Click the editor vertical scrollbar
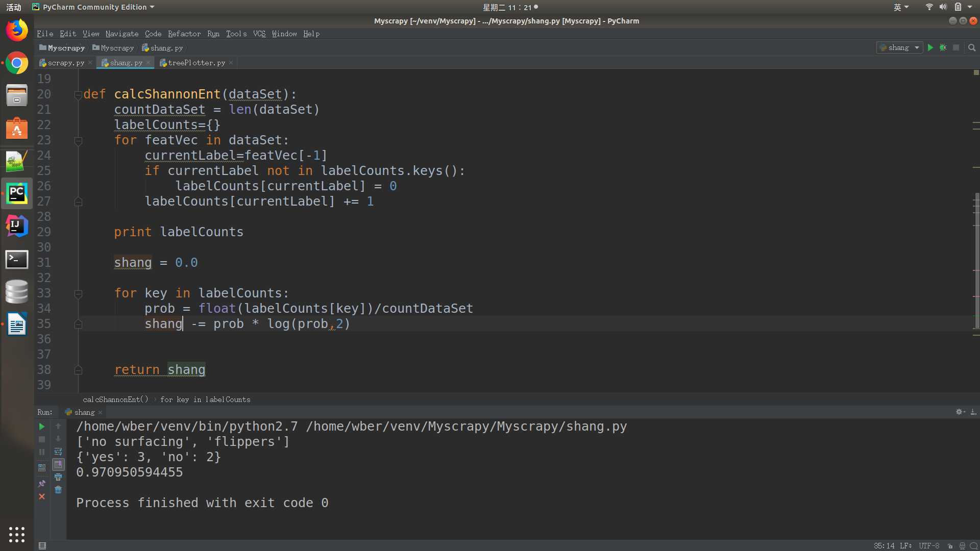980x551 pixels. click(977, 260)
